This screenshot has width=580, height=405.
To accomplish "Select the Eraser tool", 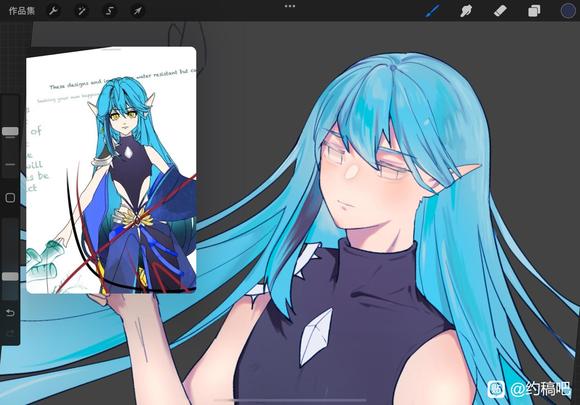I will tap(500, 11).
